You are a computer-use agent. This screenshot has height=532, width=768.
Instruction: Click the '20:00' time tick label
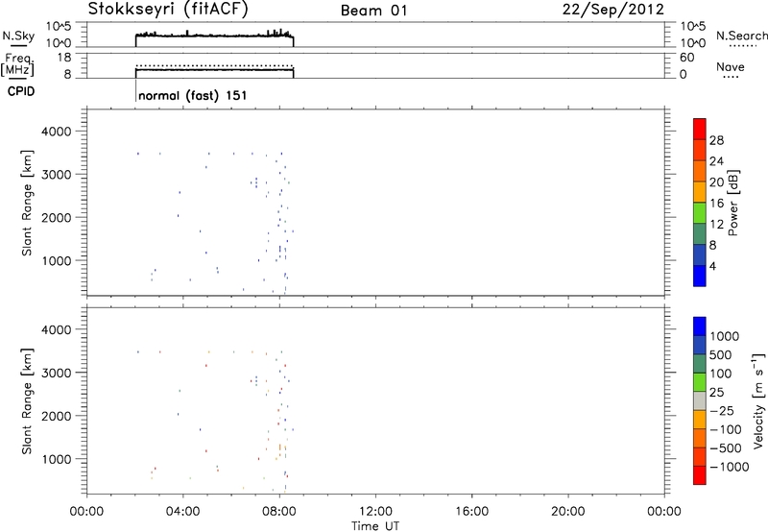coord(568,512)
